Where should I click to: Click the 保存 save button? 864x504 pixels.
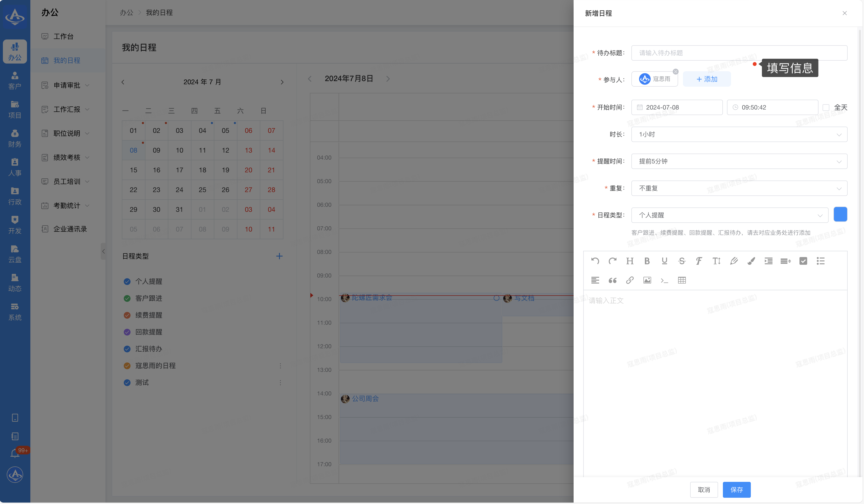point(736,490)
